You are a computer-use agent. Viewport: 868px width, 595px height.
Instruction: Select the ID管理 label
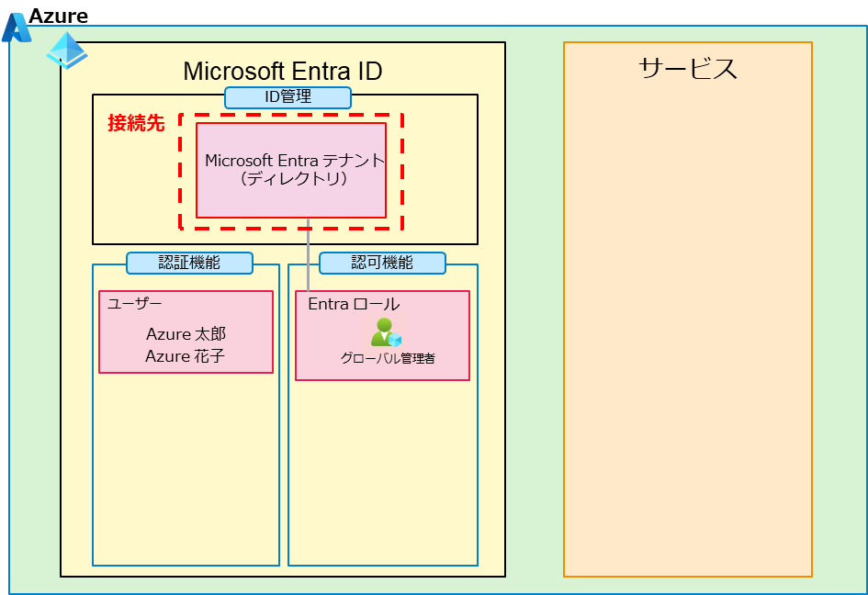(287, 97)
